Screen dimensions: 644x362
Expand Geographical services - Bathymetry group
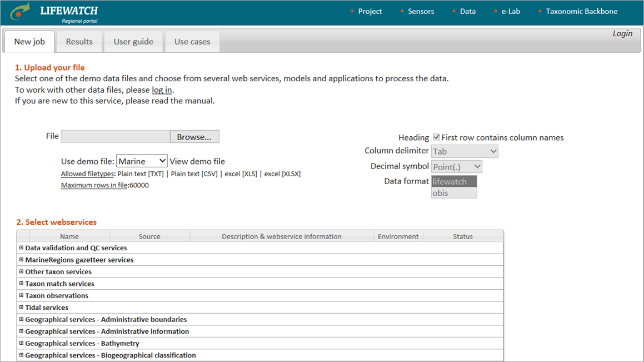(22, 343)
